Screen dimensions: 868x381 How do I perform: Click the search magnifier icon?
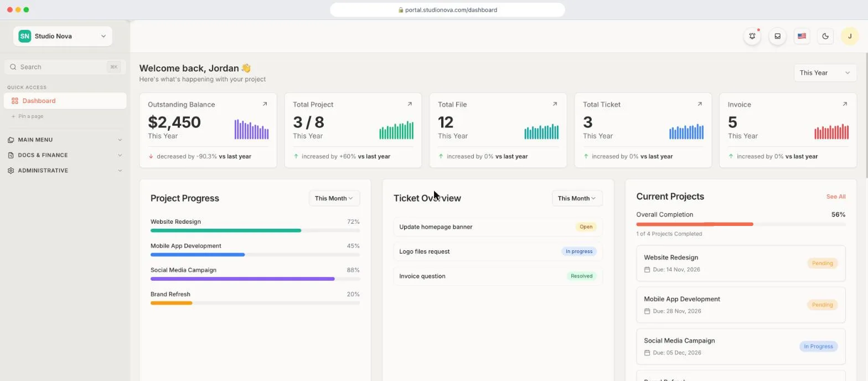pos(13,67)
